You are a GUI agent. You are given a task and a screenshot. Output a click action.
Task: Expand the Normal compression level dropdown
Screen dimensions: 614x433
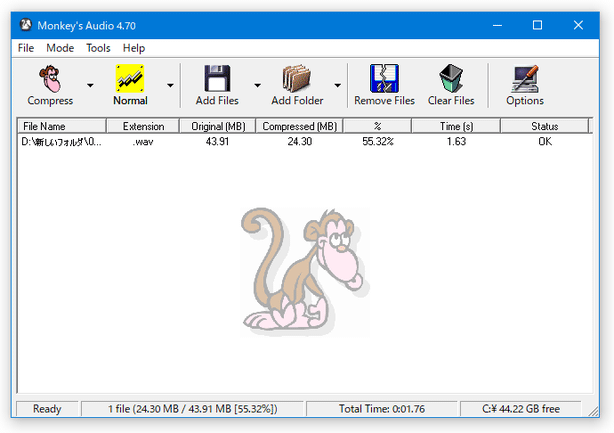pyautogui.click(x=170, y=85)
